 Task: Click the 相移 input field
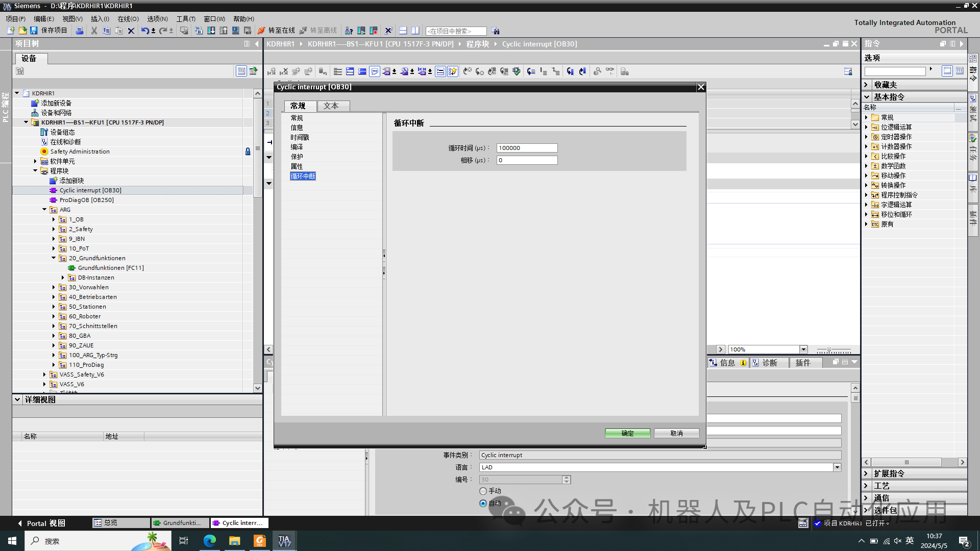527,160
